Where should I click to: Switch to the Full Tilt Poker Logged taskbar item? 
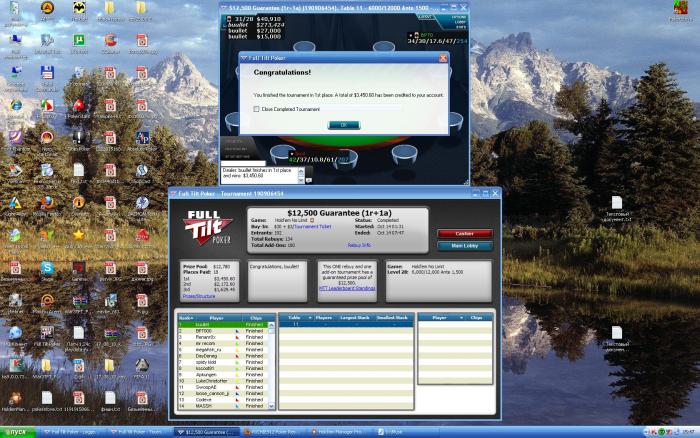click(71, 432)
